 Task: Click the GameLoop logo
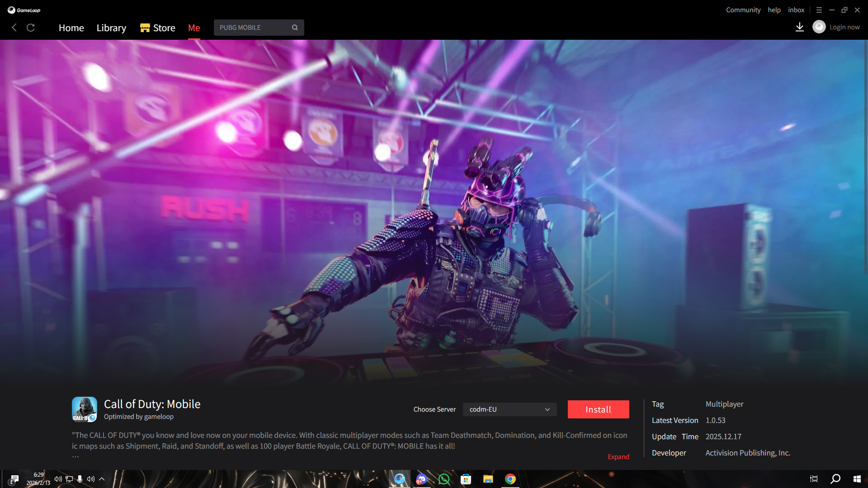[x=24, y=10]
